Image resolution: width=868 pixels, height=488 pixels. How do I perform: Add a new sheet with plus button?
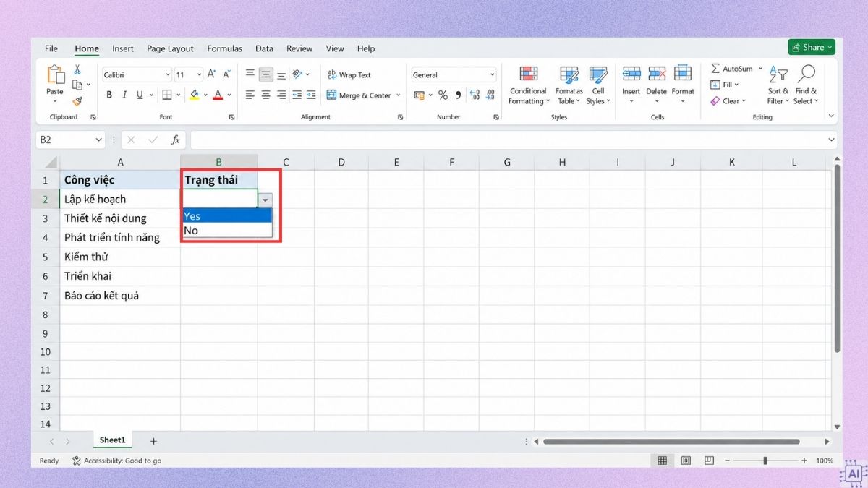(153, 441)
